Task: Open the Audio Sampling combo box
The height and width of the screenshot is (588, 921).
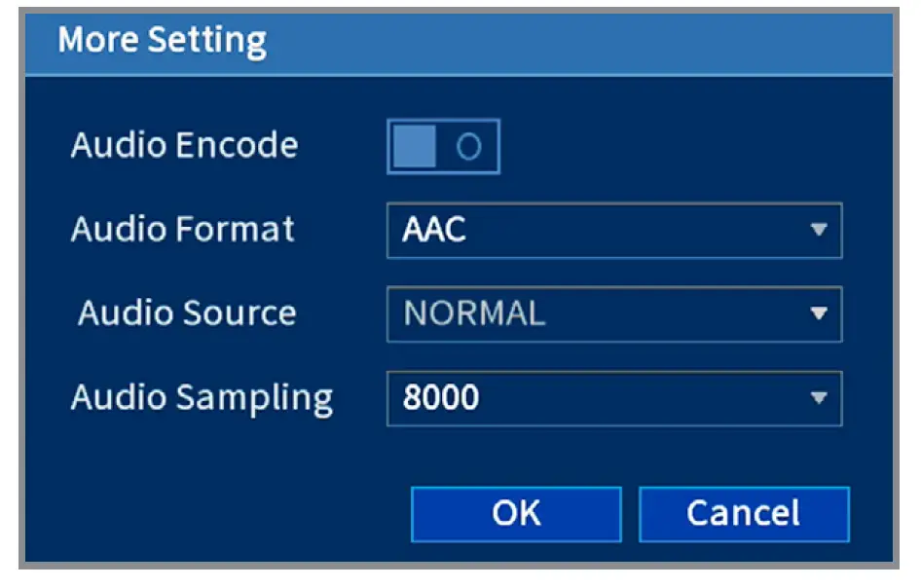Action: pyautogui.click(x=613, y=397)
